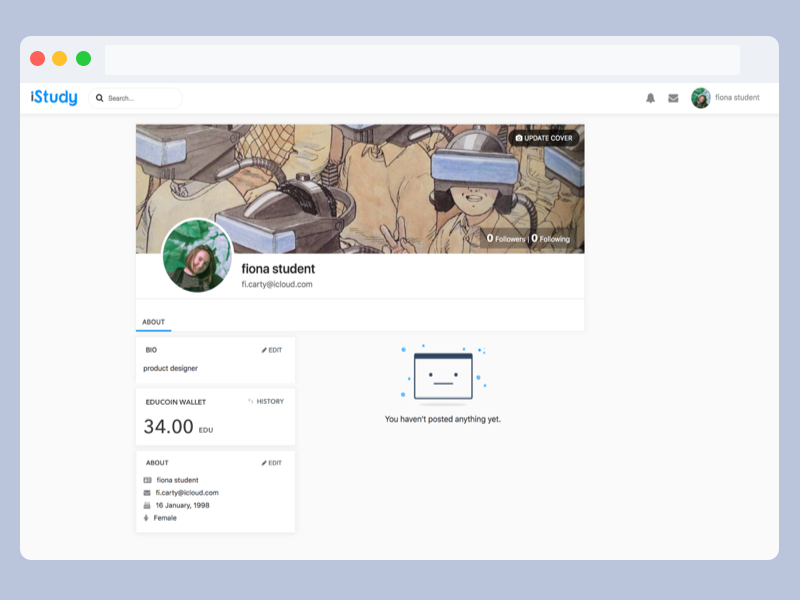Click the email under the profile name
This screenshot has height=600, width=800.
click(277, 284)
